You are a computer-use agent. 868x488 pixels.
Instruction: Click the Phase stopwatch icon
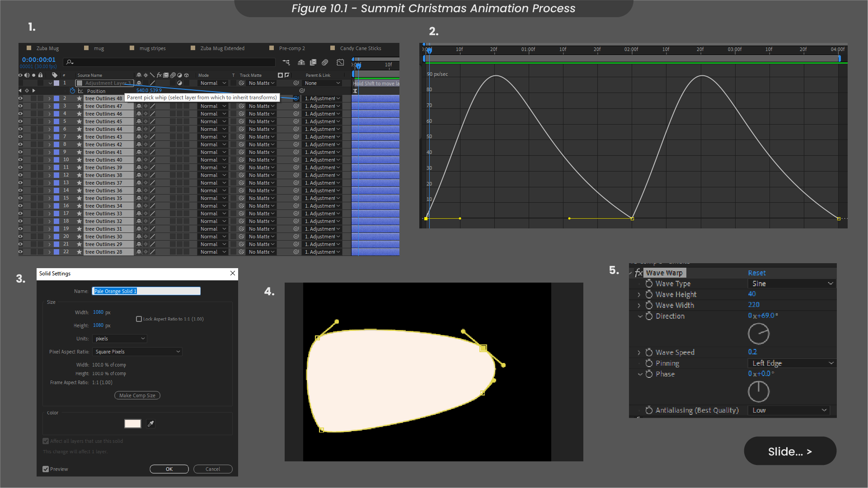click(x=649, y=374)
